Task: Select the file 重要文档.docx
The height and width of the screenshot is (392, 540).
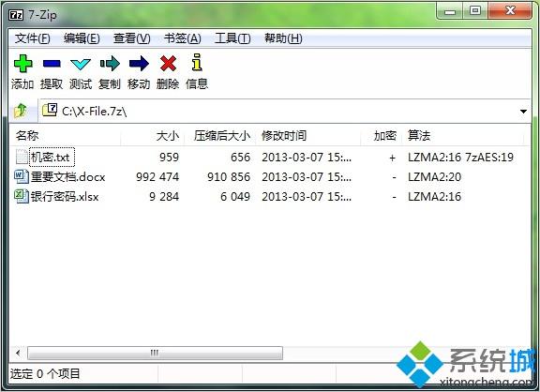Action: coord(67,177)
